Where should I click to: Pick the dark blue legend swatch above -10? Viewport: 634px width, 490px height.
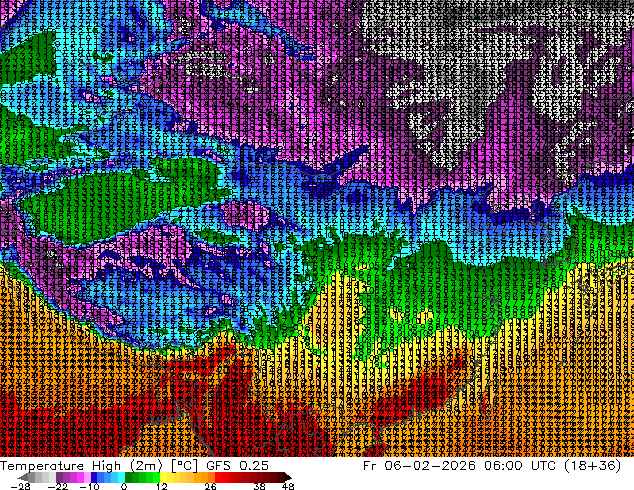coord(94,477)
